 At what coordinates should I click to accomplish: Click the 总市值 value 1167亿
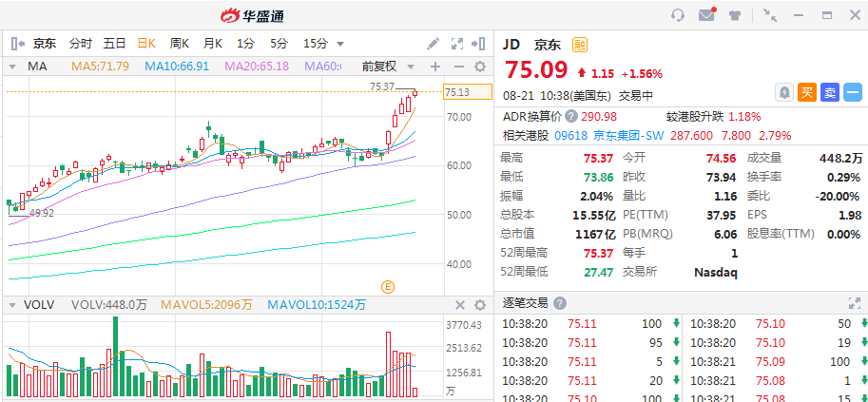point(596,234)
